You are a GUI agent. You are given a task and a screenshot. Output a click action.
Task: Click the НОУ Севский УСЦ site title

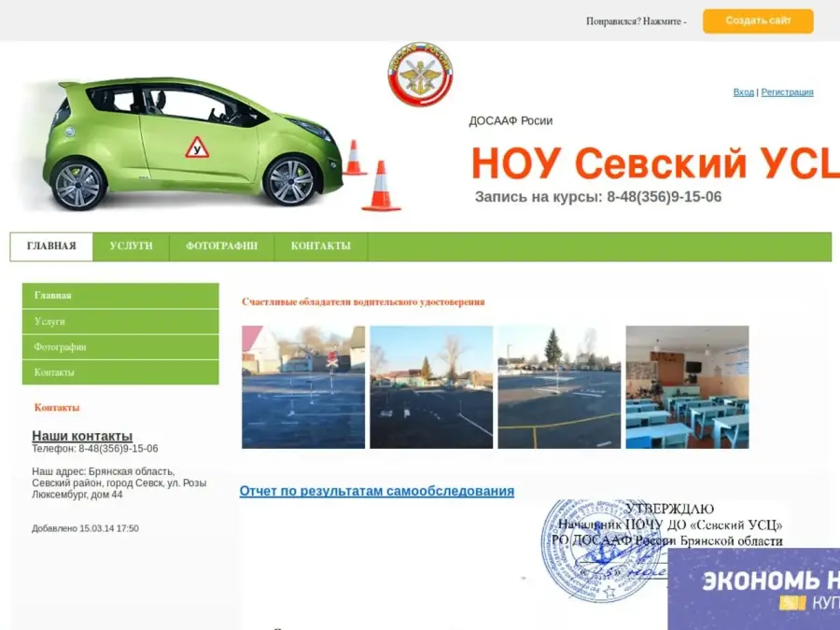pos(655,163)
